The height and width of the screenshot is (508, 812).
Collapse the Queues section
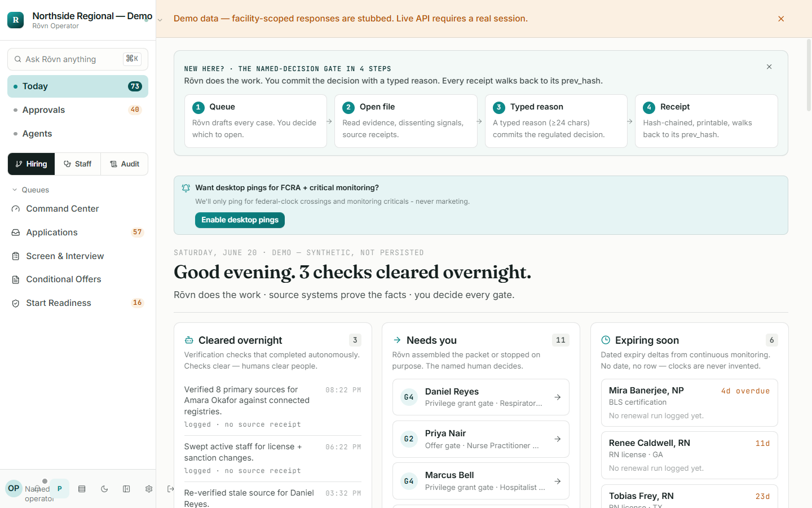31,190
